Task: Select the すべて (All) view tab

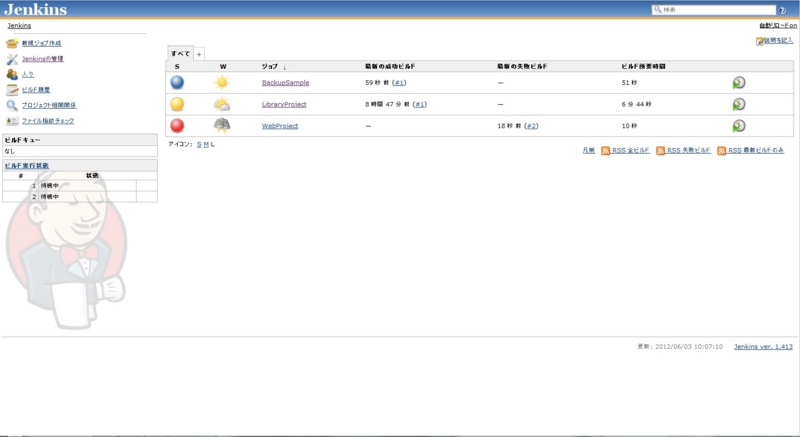Action: click(180, 53)
